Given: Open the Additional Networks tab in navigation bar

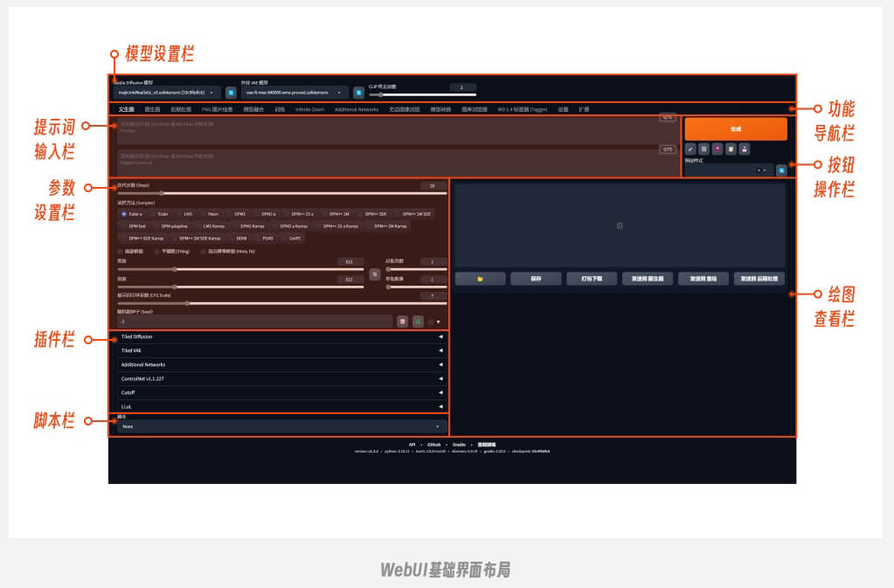Looking at the screenshot, I should [356, 109].
